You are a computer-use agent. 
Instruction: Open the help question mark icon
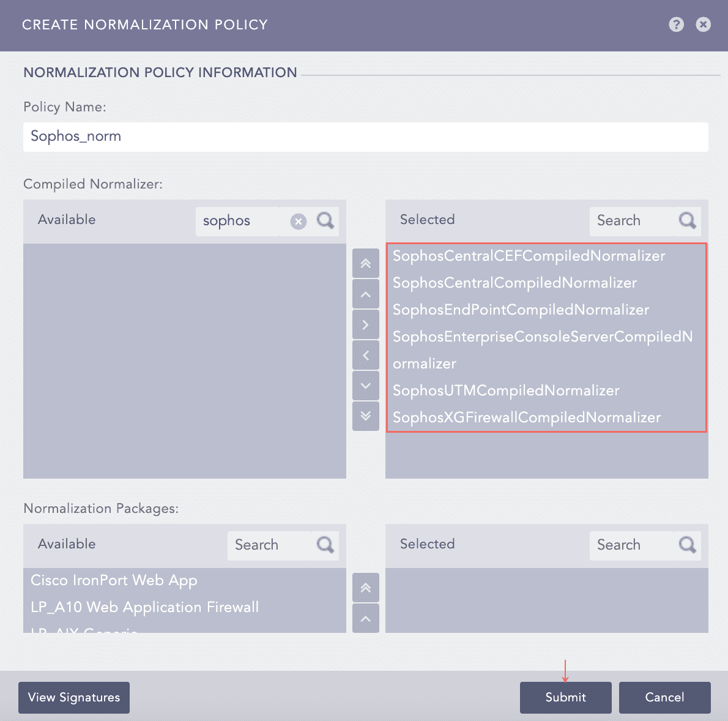[676, 24]
